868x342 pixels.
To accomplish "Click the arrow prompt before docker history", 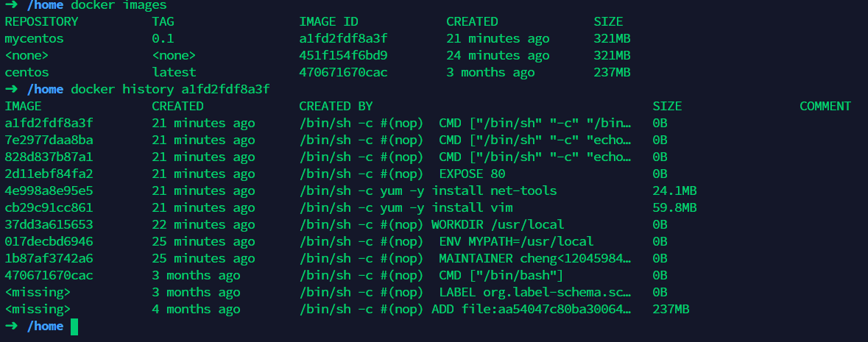I will tap(11, 89).
